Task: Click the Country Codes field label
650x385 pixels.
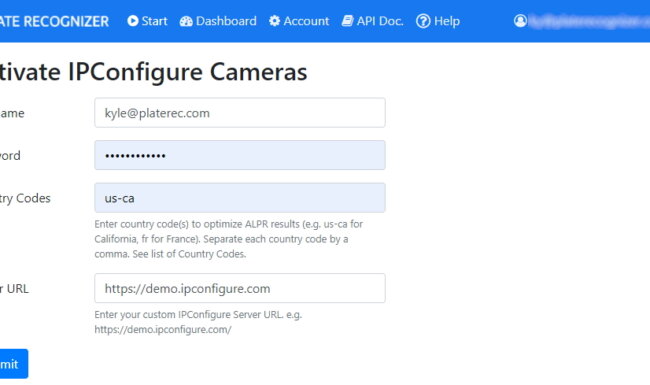Action: tap(25, 198)
